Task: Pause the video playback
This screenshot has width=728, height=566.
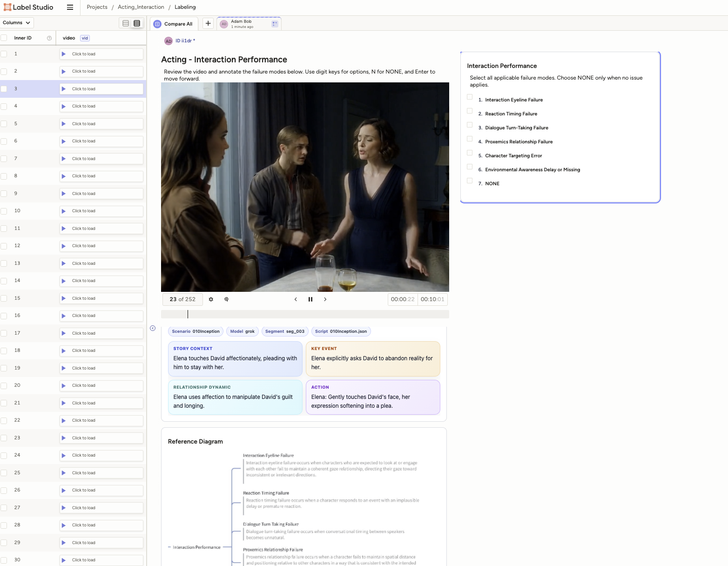Action: (x=310, y=299)
